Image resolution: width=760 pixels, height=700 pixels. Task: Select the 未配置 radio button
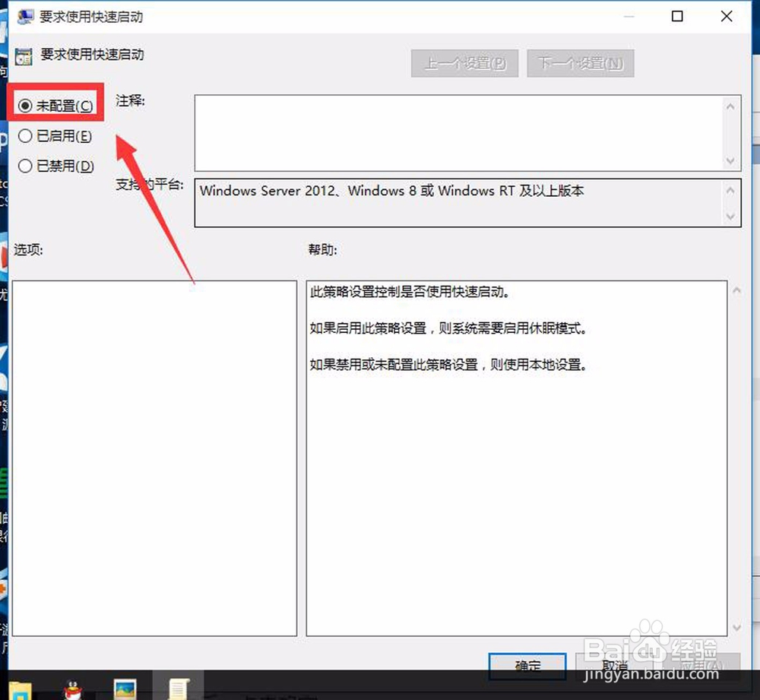click(x=24, y=105)
